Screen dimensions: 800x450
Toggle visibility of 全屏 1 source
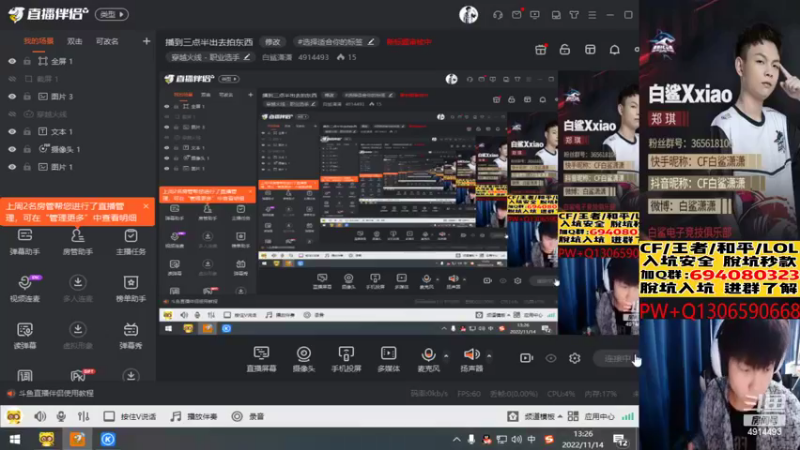(x=12, y=61)
